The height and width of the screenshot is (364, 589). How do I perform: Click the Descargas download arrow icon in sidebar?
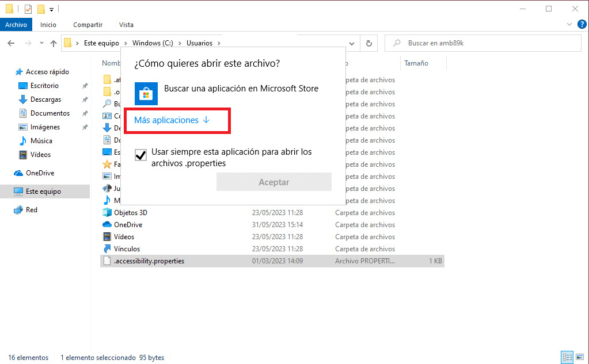click(x=23, y=99)
